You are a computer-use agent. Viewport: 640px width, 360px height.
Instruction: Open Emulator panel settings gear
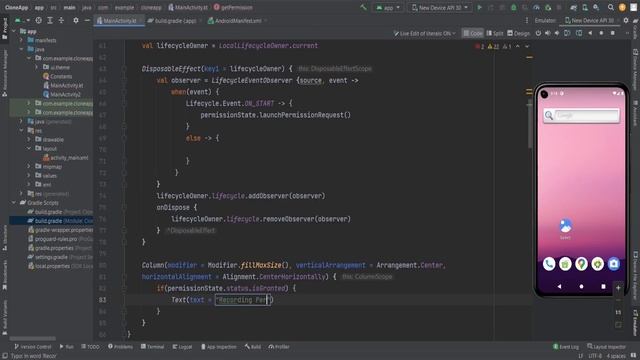click(x=626, y=20)
